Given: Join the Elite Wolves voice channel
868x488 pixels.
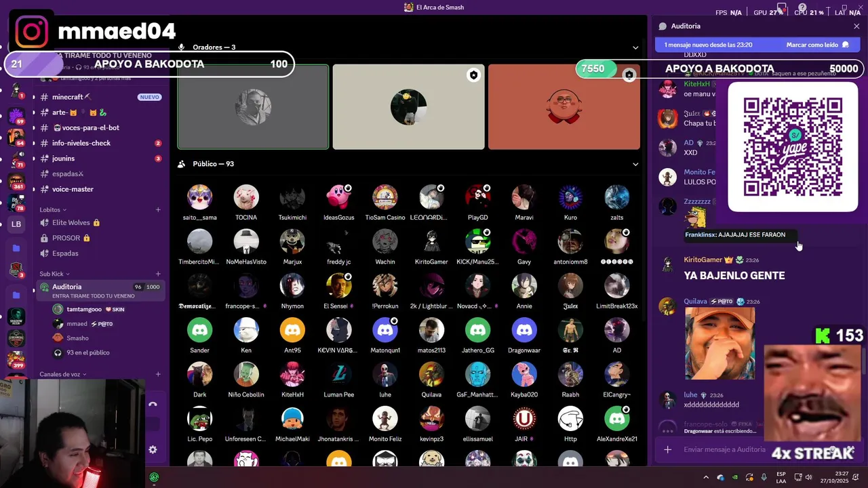Looking at the screenshot, I should [x=102, y=222].
